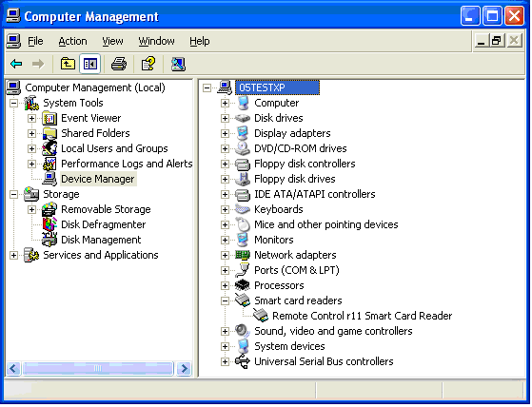The image size is (532, 407).
Task: Open the Window menu
Action: tap(156, 41)
